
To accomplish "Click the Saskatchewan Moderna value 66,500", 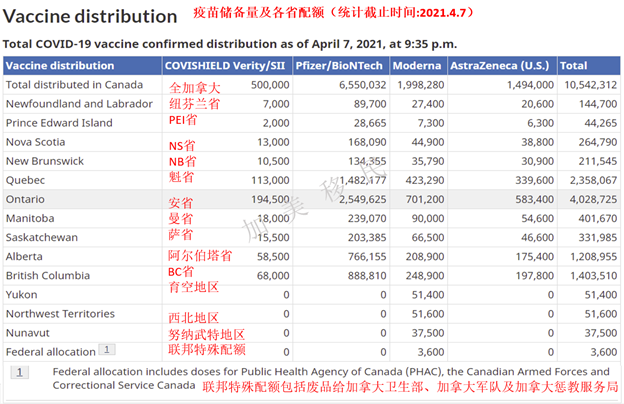I will pyautogui.click(x=428, y=237).
